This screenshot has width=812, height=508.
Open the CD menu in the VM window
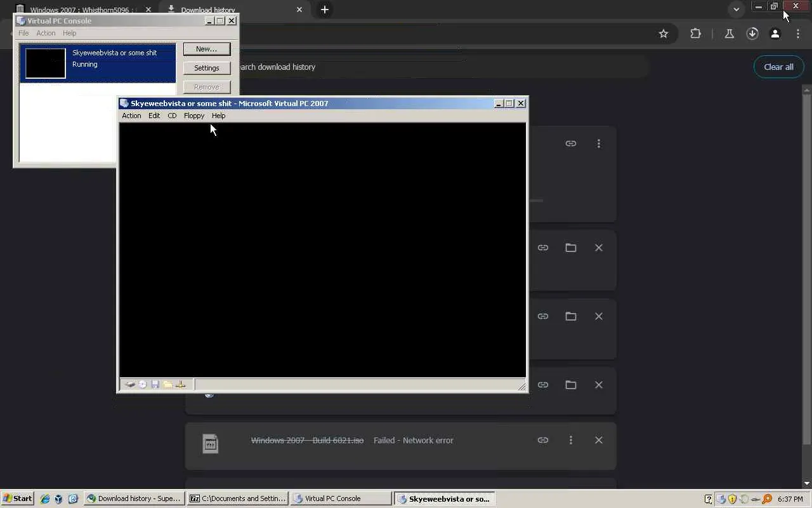point(172,116)
